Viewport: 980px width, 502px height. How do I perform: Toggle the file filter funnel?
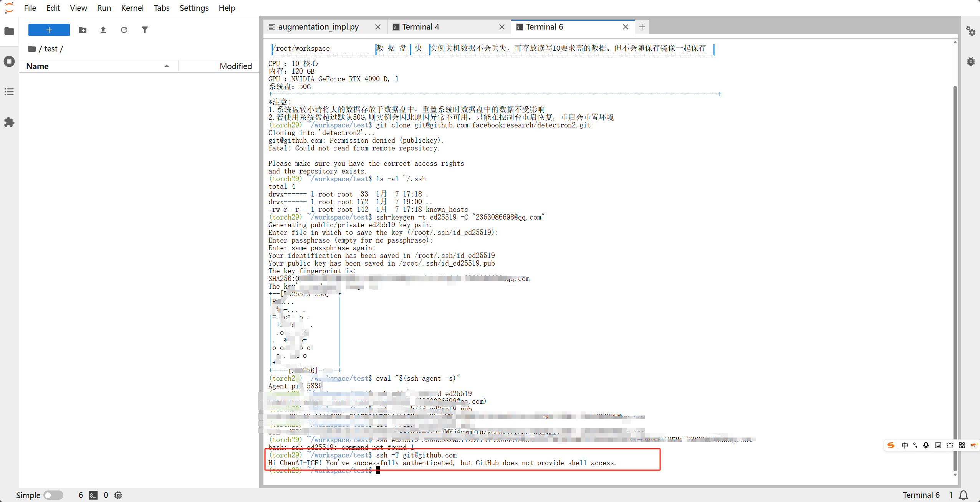tap(145, 30)
